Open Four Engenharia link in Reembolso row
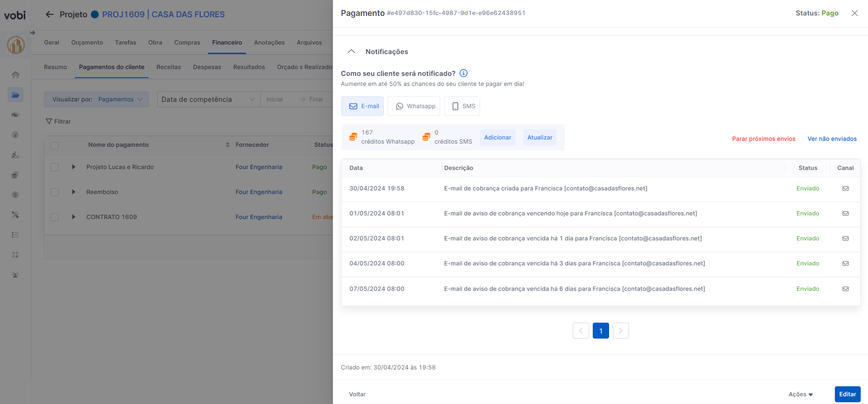868x404 pixels. coord(259,192)
